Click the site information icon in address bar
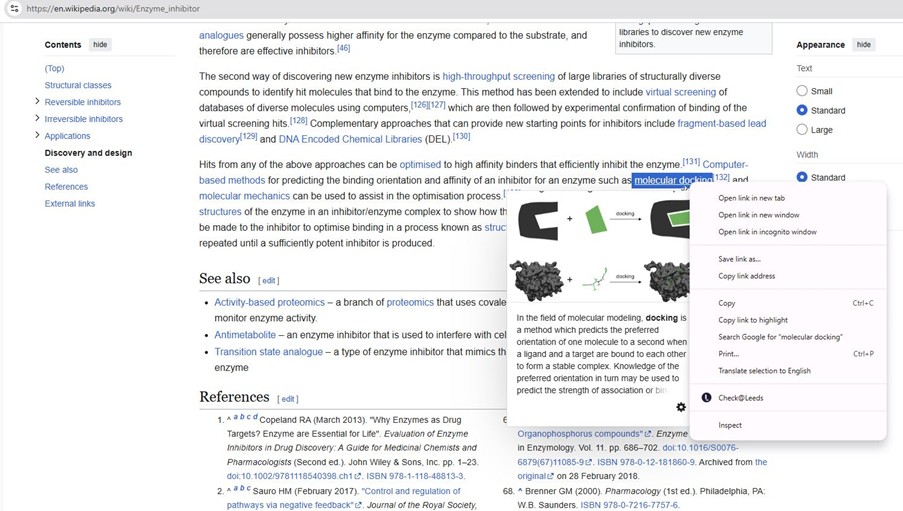Image resolution: width=903 pixels, height=511 pixels. coord(14,9)
